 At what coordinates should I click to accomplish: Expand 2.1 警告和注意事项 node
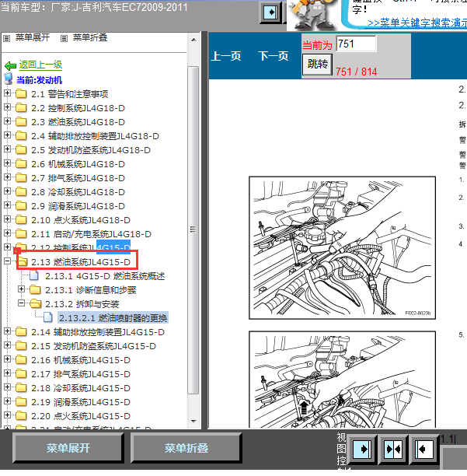coord(7,93)
